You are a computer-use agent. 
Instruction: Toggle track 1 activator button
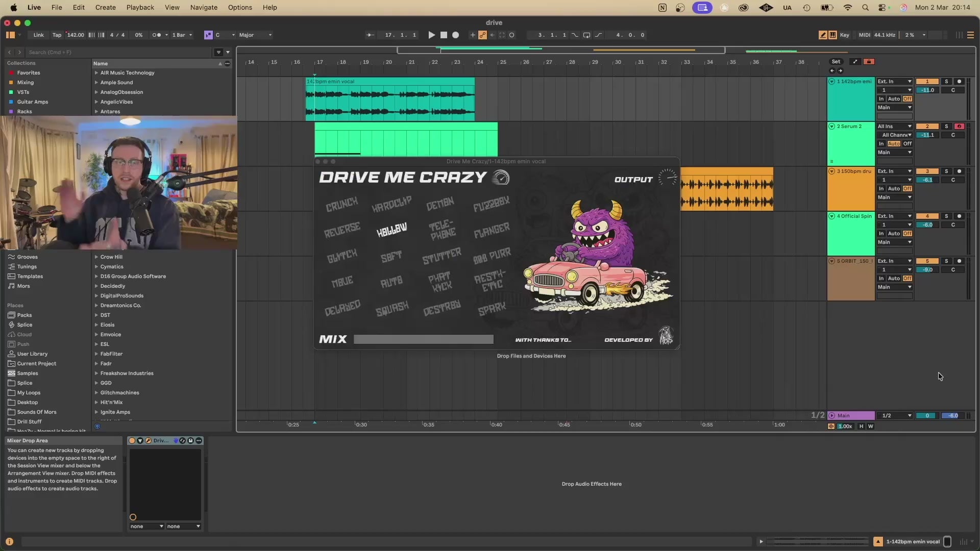[927, 82]
